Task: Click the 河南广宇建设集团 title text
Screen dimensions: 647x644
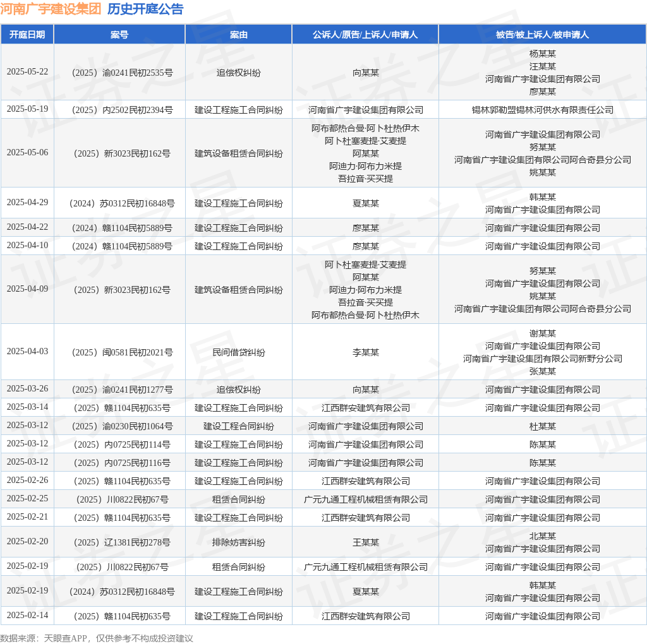Action: tap(51, 9)
